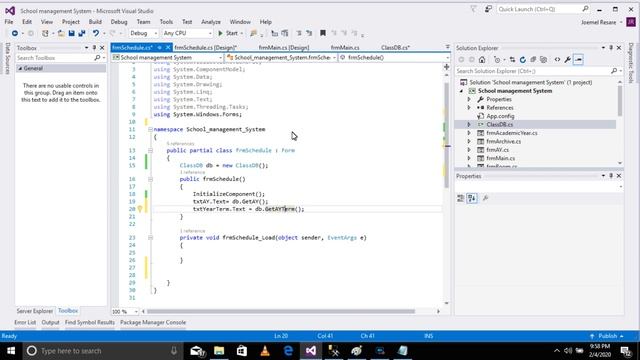640x360 pixels.
Task: Click the editor horizontal scrollbar
Action: tap(281, 311)
